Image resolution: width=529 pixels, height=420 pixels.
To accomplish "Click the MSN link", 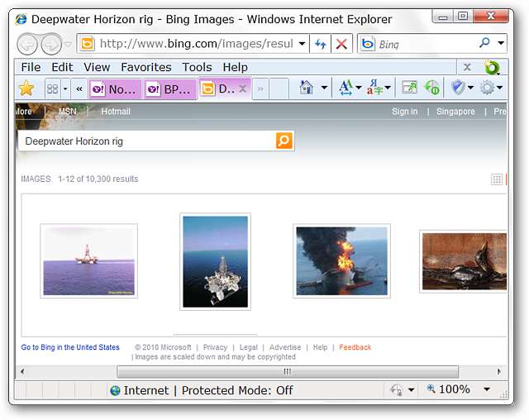I will [67, 112].
